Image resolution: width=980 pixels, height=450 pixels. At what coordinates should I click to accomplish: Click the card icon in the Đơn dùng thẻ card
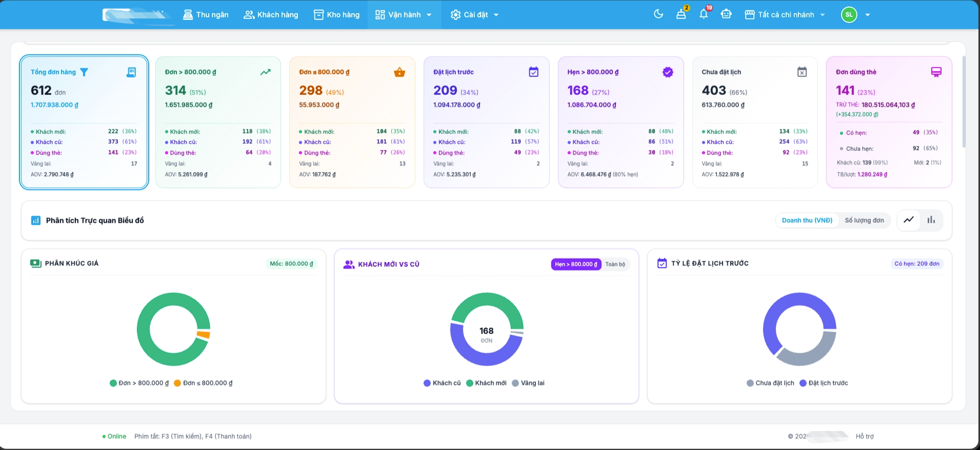click(936, 72)
